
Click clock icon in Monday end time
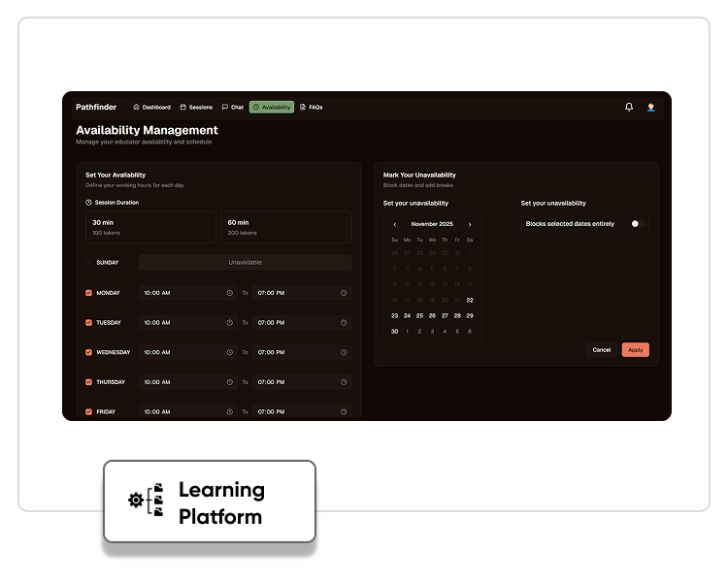pyautogui.click(x=344, y=292)
